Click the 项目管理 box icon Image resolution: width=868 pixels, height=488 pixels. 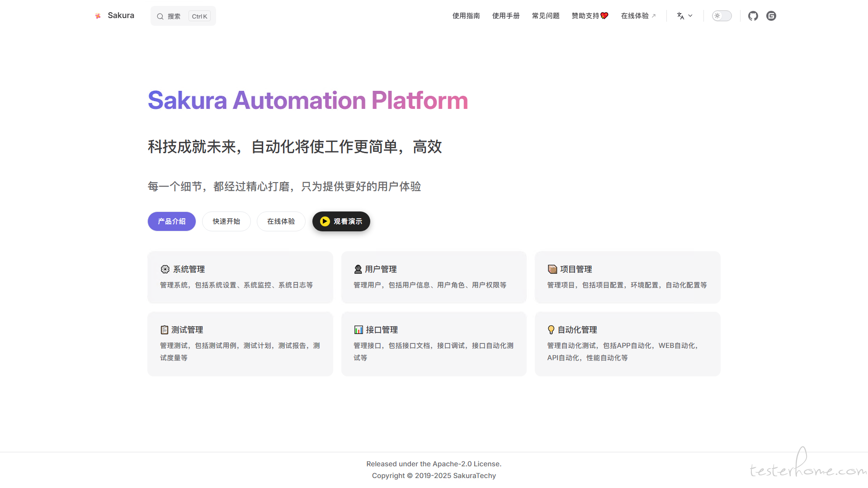point(552,269)
